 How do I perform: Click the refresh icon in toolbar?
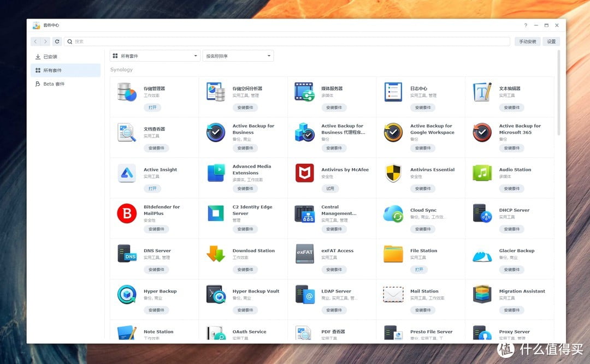tap(57, 41)
